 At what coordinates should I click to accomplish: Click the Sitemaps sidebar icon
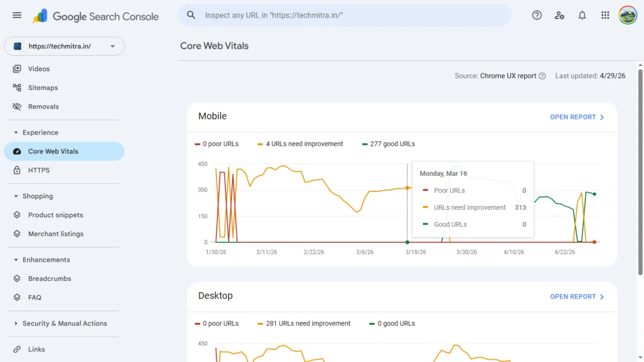[17, 87]
